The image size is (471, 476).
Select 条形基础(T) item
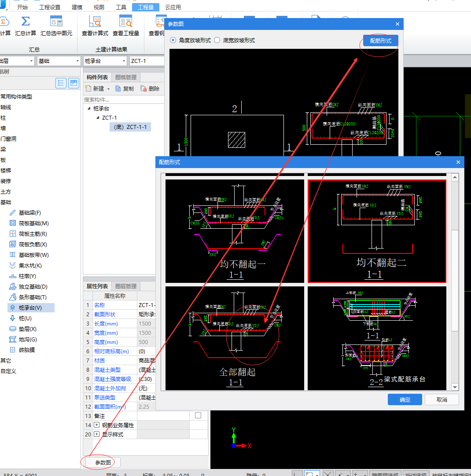click(33, 297)
